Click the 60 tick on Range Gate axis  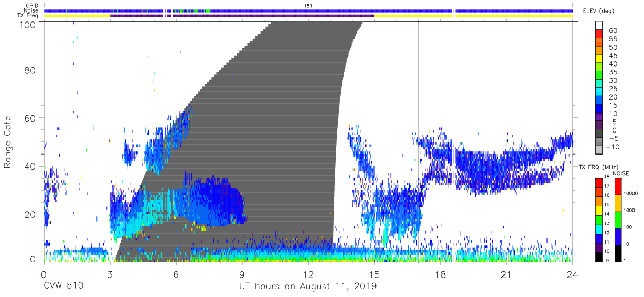31,118
